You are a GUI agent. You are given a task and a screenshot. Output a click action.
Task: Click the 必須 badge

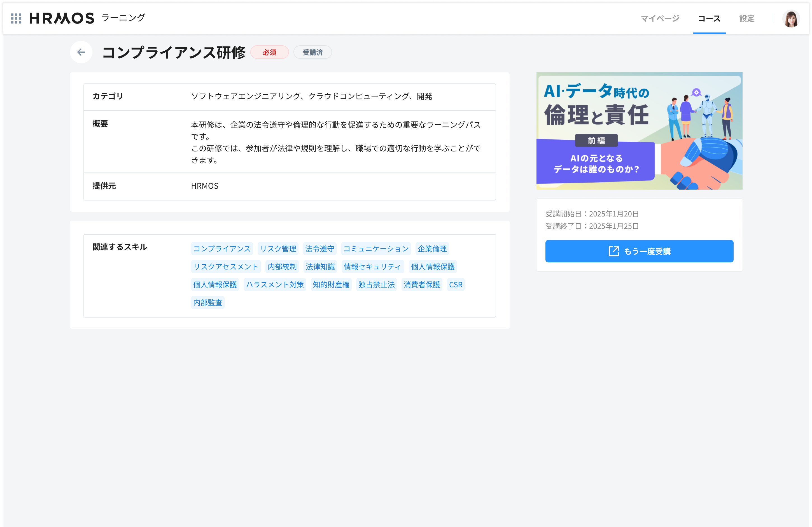269,53
